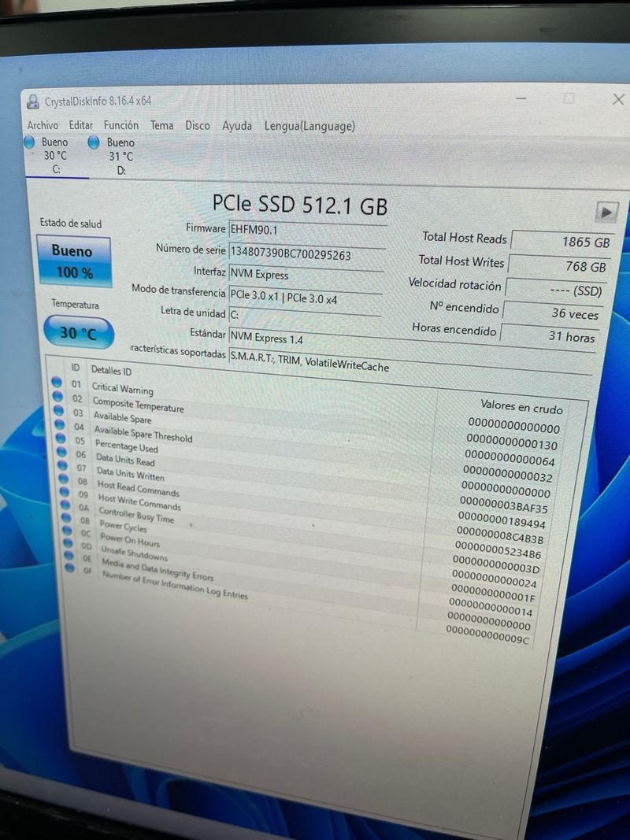Select the Available Spare Threshold attribute text

click(x=143, y=434)
